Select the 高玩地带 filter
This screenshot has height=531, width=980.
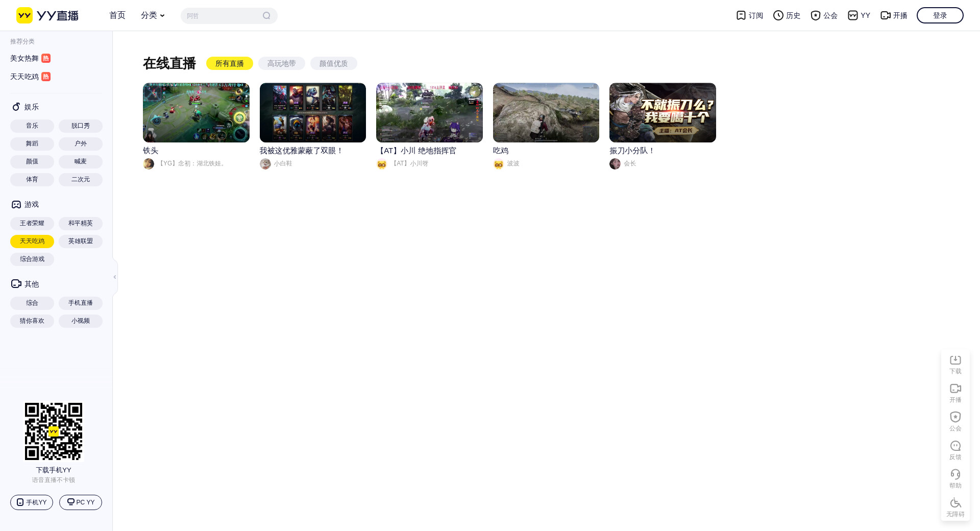tap(281, 63)
